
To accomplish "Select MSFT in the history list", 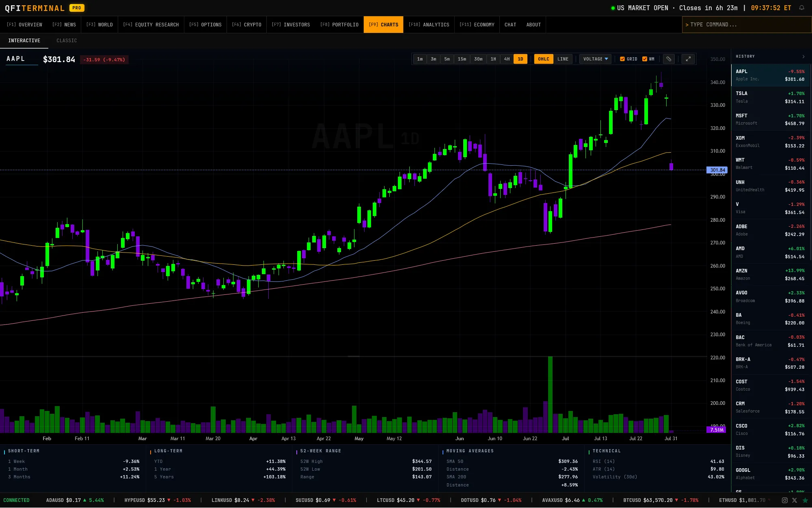I will (770, 119).
